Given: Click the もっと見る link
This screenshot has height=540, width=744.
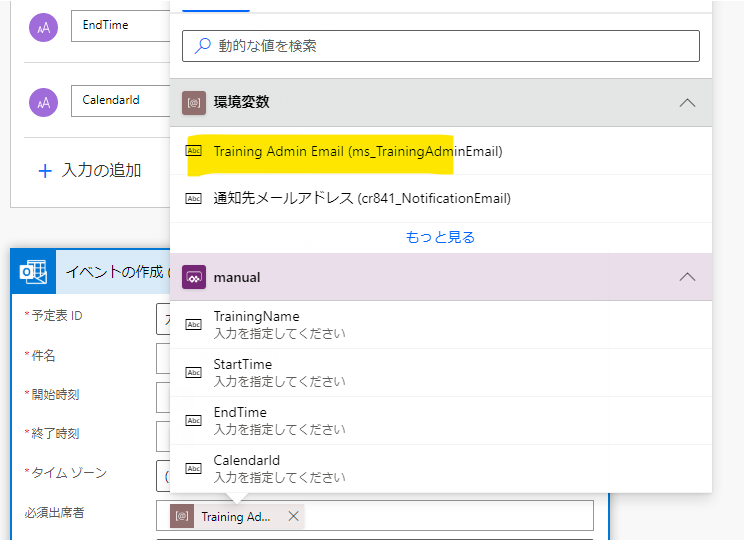Looking at the screenshot, I should click(x=440, y=237).
